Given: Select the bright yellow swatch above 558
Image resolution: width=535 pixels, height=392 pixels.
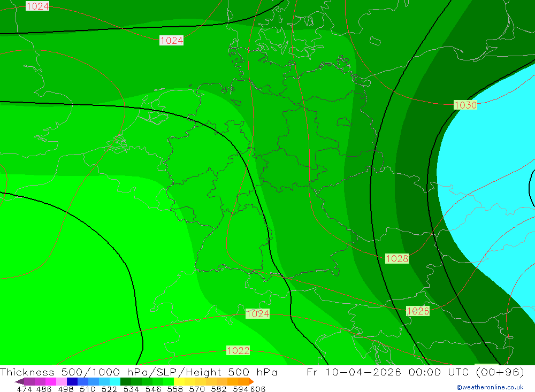Looking at the screenshot, I should (x=179, y=381).
